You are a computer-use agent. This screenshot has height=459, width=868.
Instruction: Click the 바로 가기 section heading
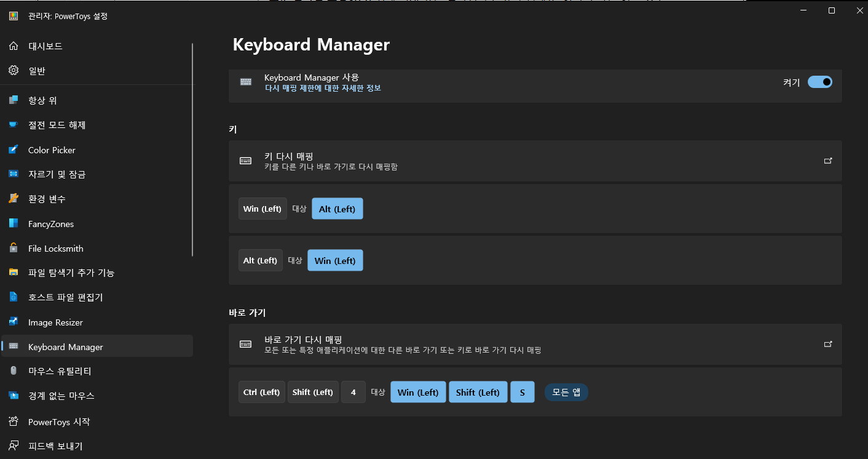247,313
